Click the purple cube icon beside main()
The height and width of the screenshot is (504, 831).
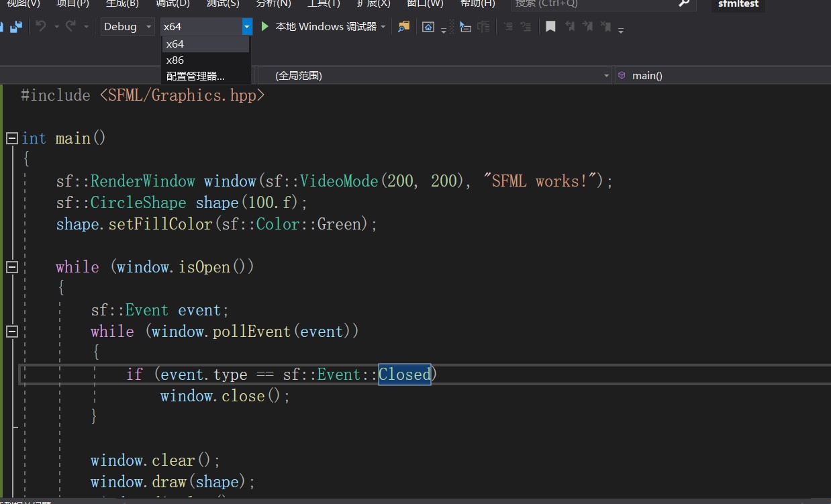622,75
